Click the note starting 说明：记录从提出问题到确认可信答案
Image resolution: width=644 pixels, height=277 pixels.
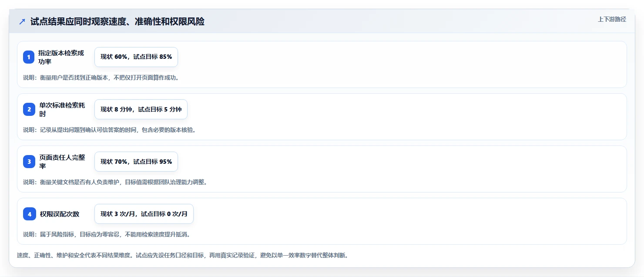pyautogui.click(x=110, y=130)
